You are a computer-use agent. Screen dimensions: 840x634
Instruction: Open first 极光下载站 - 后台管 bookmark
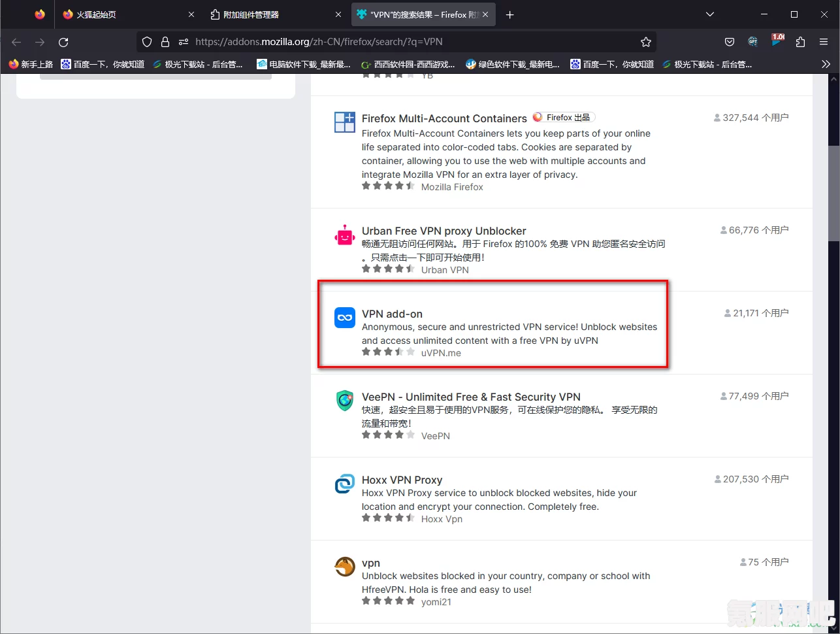(197, 64)
